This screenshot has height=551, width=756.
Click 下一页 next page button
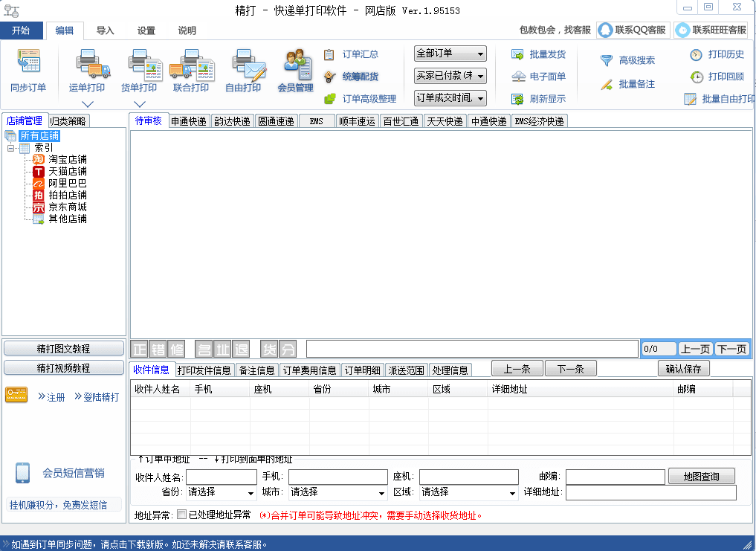coord(732,349)
